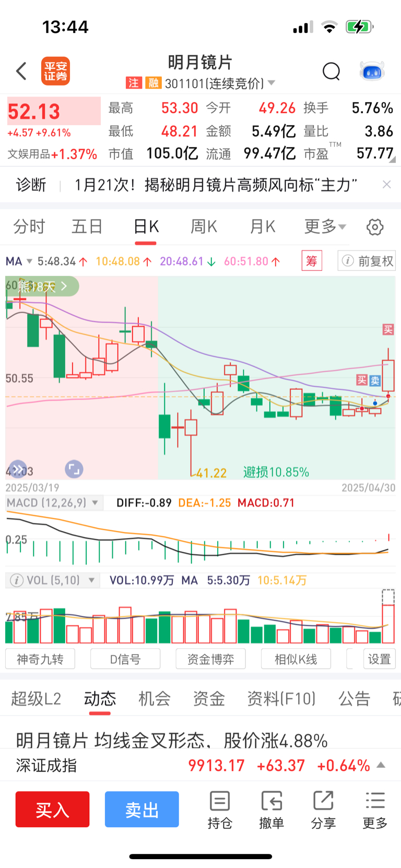
Task: Go back with the left arrow
Action: coord(21,71)
